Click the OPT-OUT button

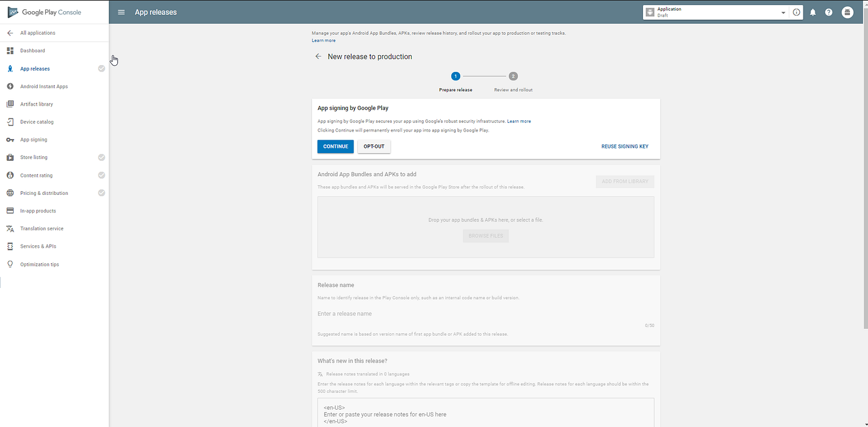[374, 146]
